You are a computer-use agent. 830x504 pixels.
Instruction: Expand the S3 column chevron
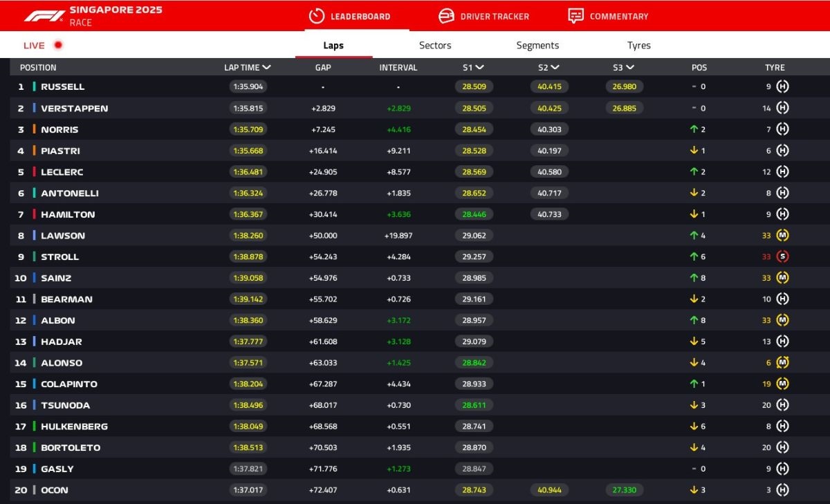(x=629, y=68)
